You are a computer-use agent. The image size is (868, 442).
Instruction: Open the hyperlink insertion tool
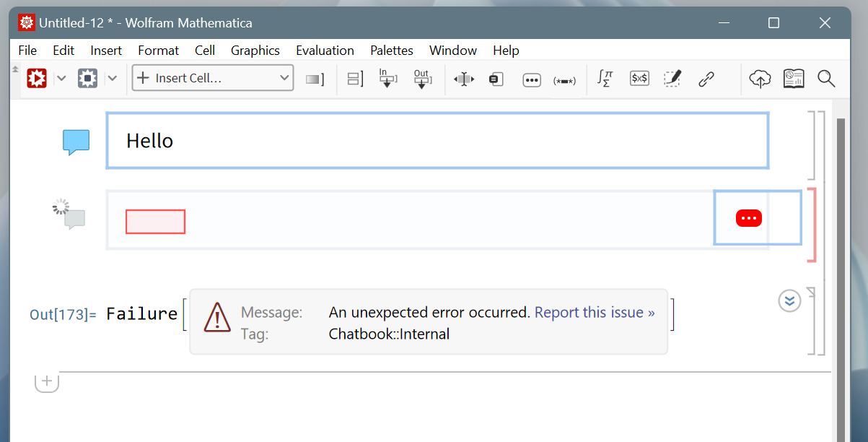coord(706,78)
